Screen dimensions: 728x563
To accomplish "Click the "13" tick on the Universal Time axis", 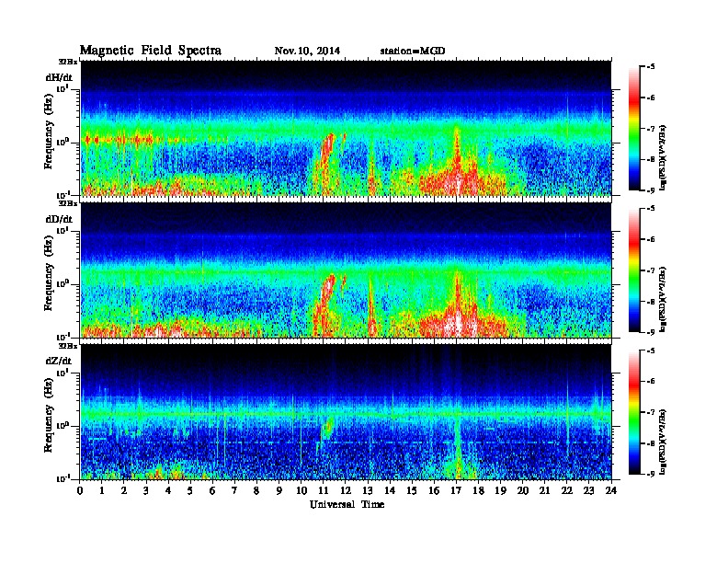I will pyautogui.click(x=368, y=491).
